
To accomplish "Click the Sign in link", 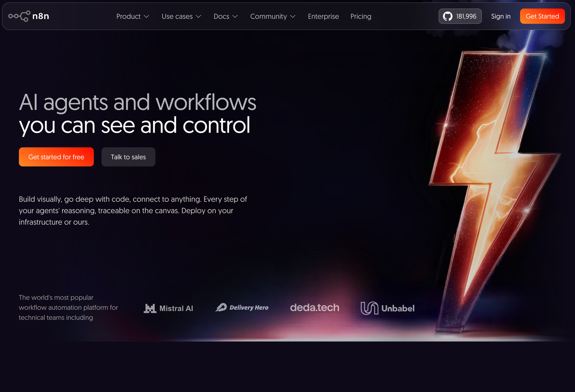I will [x=501, y=16].
